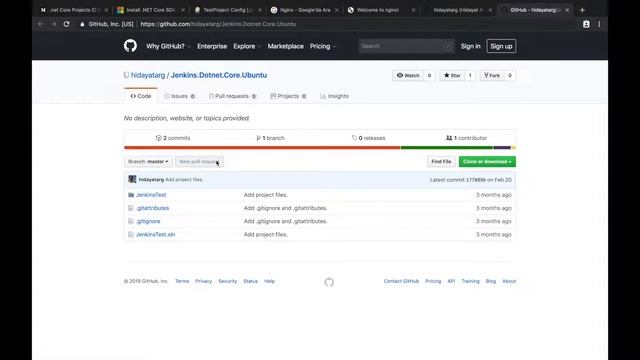Click the JenkinsTest folder icon
640x360 pixels.
131,195
